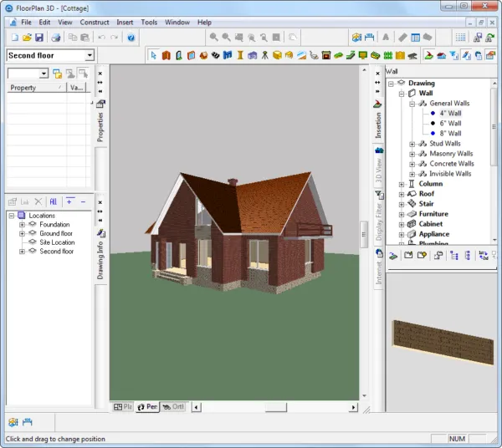The width and height of the screenshot is (502, 448).
Task: Select the 6" Wall option
Action: [x=450, y=123]
